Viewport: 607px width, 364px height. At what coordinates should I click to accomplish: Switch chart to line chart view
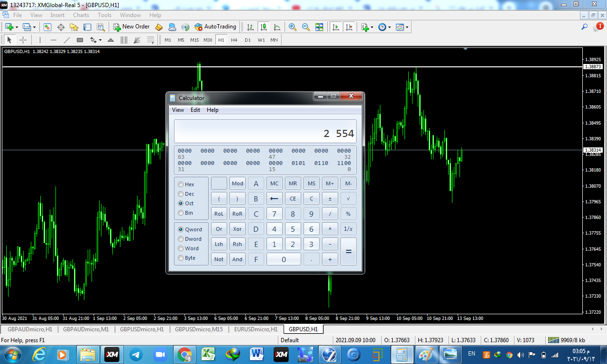click(277, 27)
